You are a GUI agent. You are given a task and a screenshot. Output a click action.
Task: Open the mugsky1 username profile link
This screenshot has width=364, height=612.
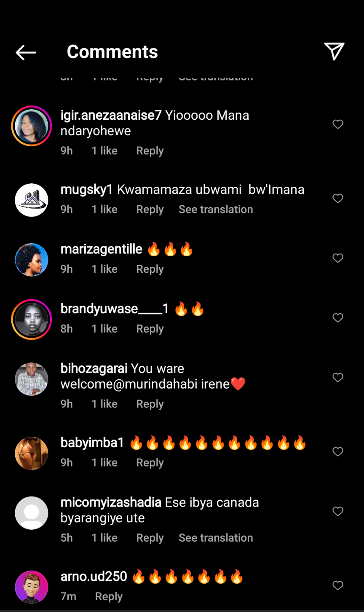pos(86,190)
